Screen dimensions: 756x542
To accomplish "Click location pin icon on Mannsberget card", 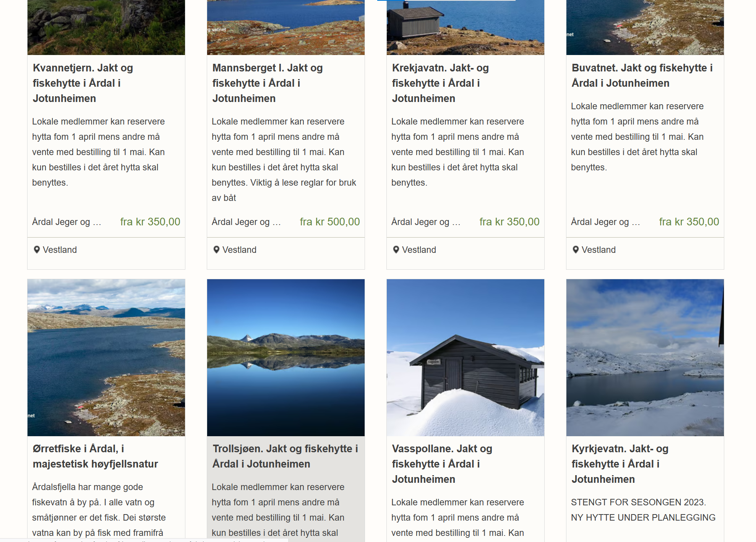I will tap(216, 249).
